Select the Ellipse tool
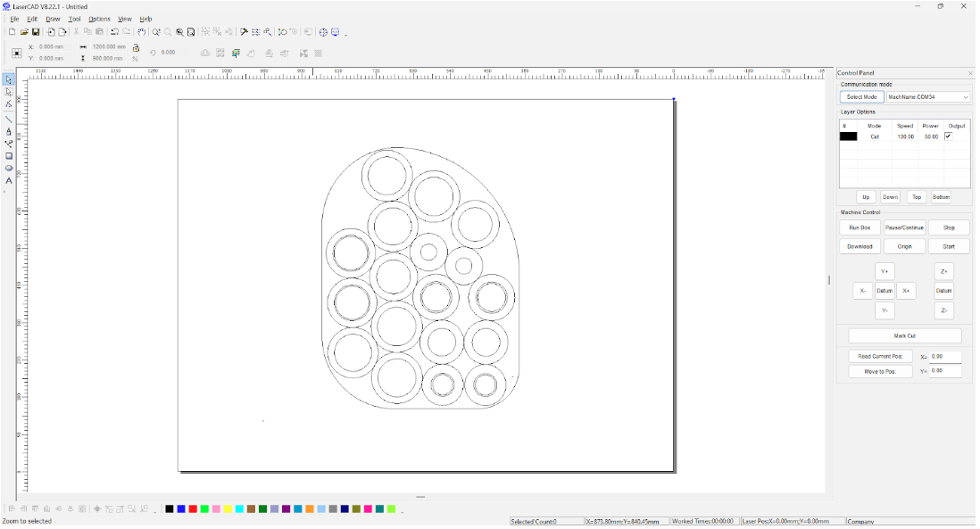This screenshot has width=980, height=529. [9, 168]
